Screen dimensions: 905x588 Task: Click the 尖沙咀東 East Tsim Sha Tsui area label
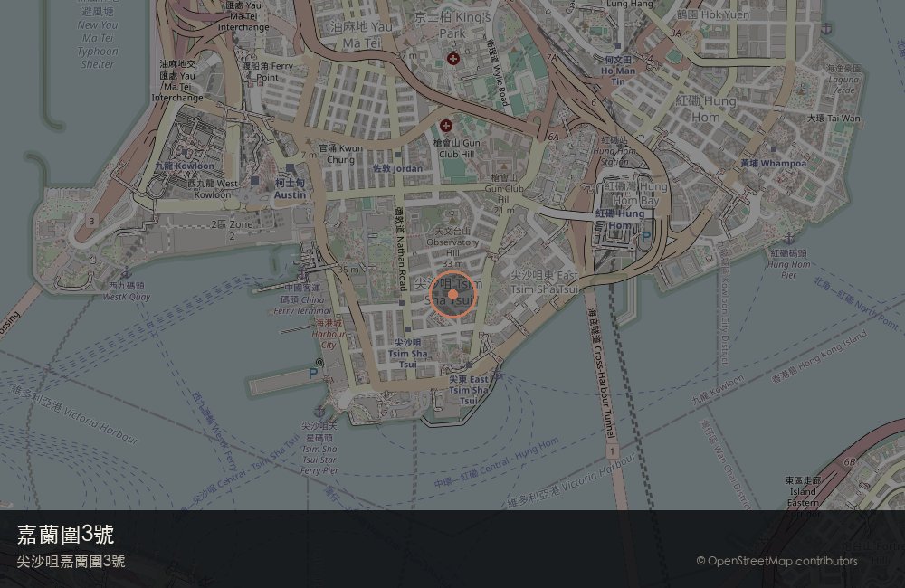[x=544, y=282]
